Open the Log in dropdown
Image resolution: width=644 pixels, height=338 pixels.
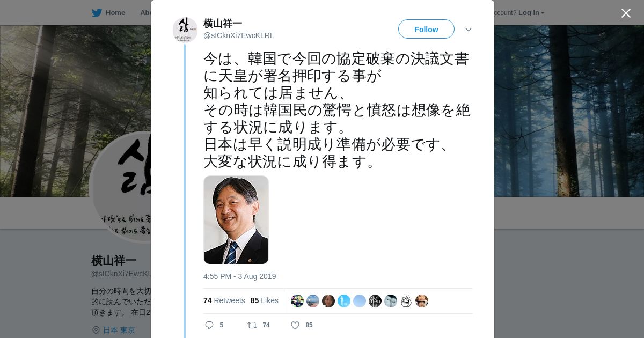coord(531,12)
